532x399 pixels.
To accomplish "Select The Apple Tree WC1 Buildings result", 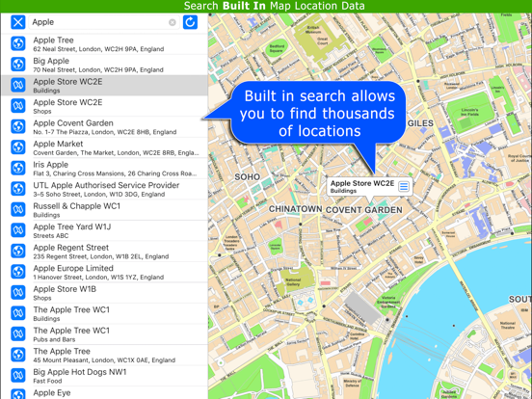I will (104, 313).
